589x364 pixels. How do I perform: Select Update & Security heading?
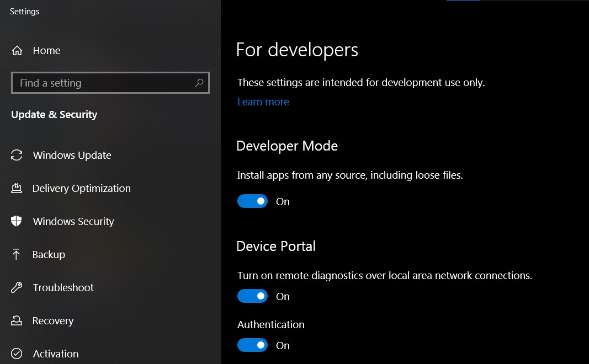[54, 114]
